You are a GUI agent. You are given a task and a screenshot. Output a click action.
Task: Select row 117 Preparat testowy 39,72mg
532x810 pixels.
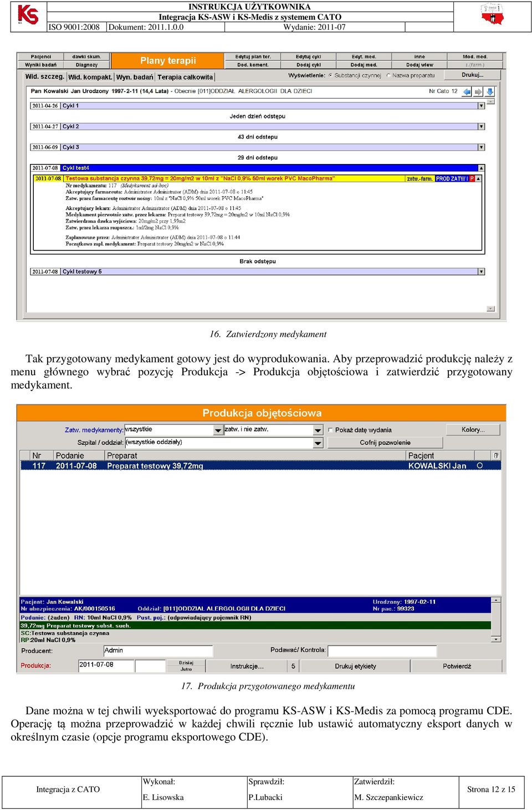(x=260, y=465)
